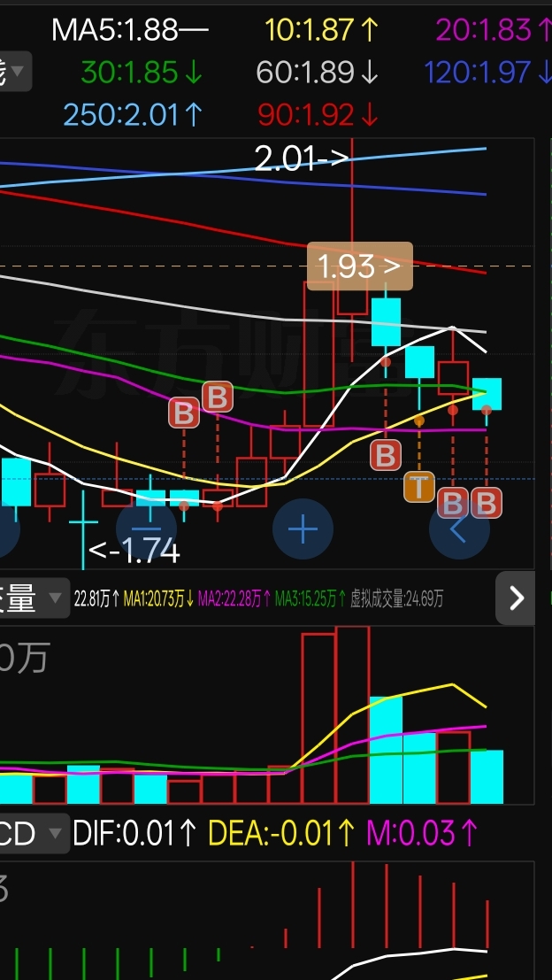Viewport: 552px width, 980px height.
Task: Tap the upper B marker near the green line
Action: click(218, 397)
